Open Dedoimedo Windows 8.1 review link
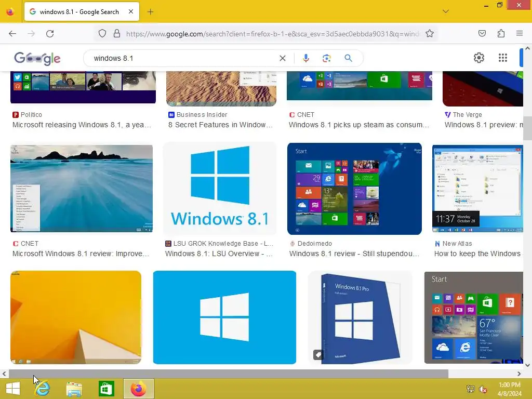Screen dimensions: 532x399 354,254
